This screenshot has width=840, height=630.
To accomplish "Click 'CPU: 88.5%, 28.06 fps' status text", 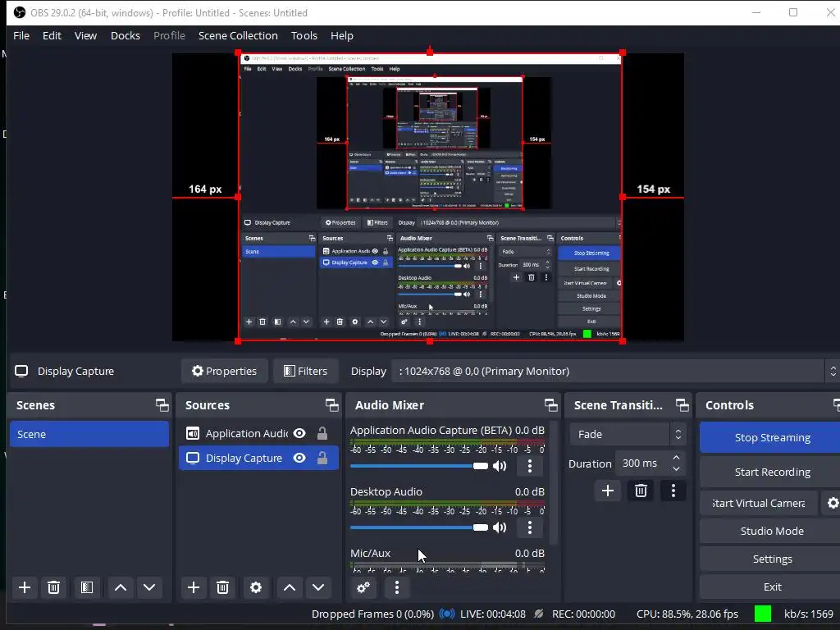I will (687, 614).
